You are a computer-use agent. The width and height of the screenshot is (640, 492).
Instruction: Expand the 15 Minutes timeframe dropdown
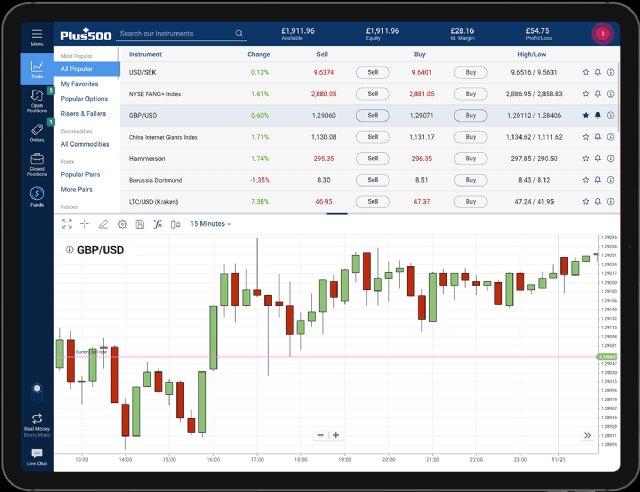point(210,224)
